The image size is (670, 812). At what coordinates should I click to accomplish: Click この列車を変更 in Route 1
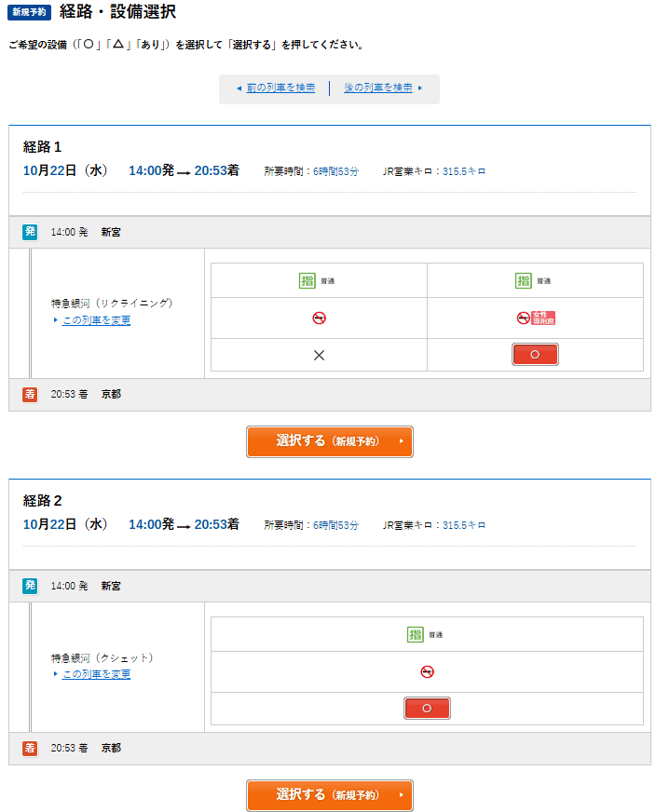pyautogui.click(x=96, y=320)
